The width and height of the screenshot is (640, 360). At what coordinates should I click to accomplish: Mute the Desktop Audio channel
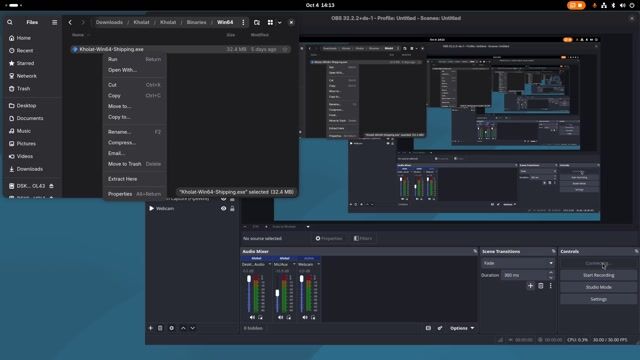click(x=252, y=317)
